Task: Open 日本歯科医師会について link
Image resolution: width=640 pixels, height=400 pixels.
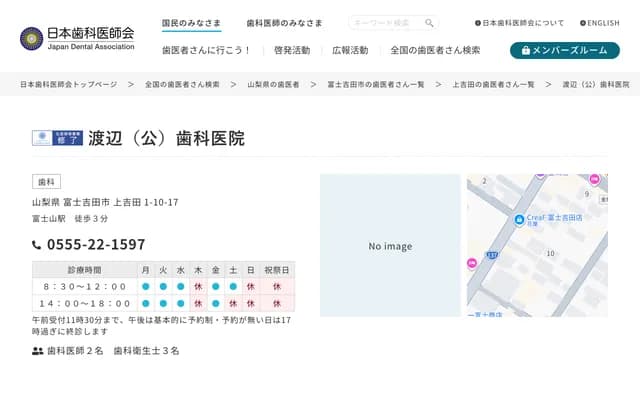Action: tap(520, 23)
